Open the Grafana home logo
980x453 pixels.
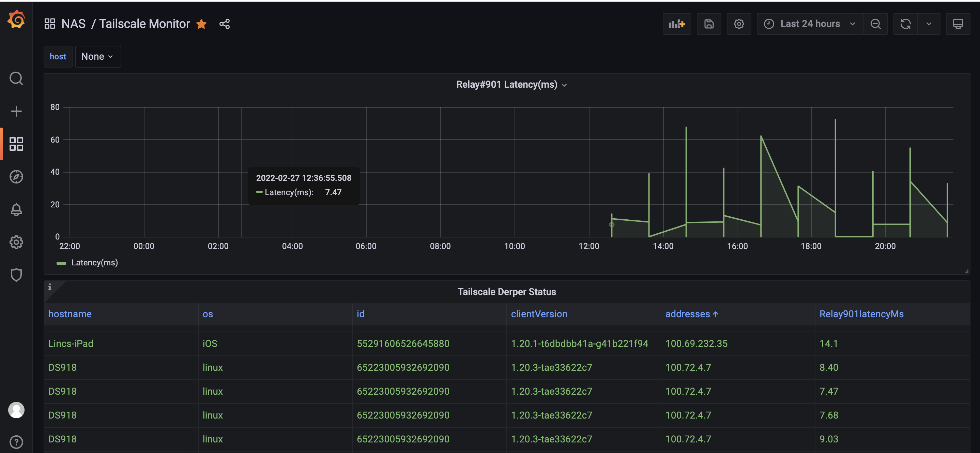16,19
